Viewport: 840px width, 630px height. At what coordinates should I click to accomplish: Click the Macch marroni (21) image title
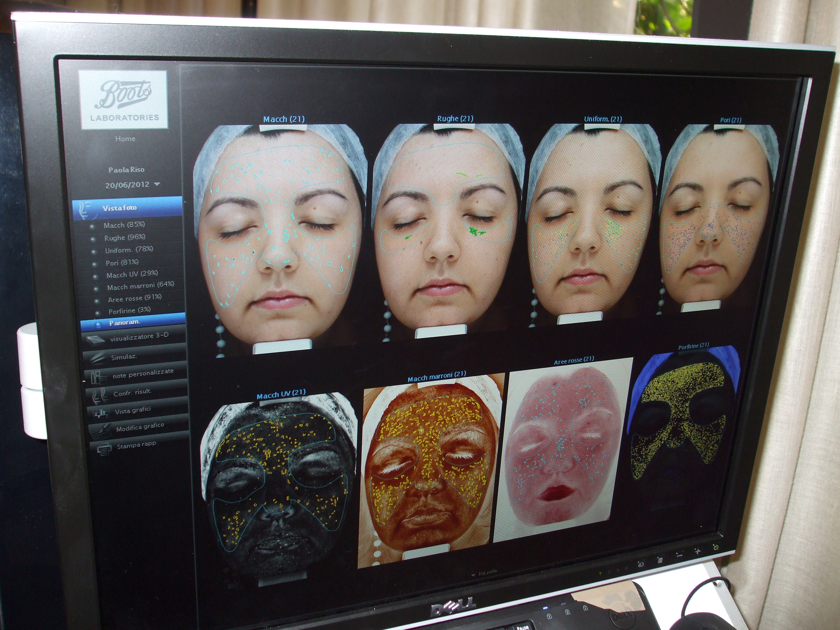(437, 377)
